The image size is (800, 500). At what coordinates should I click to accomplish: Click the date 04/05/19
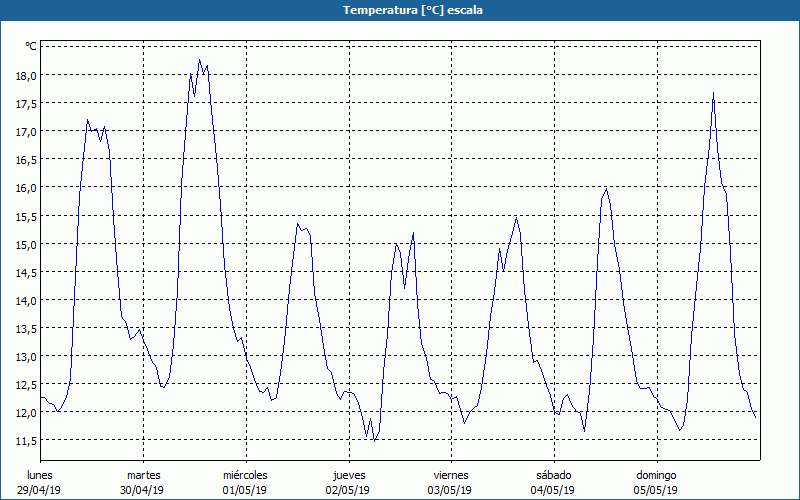pyautogui.click(x=553, y=490)
